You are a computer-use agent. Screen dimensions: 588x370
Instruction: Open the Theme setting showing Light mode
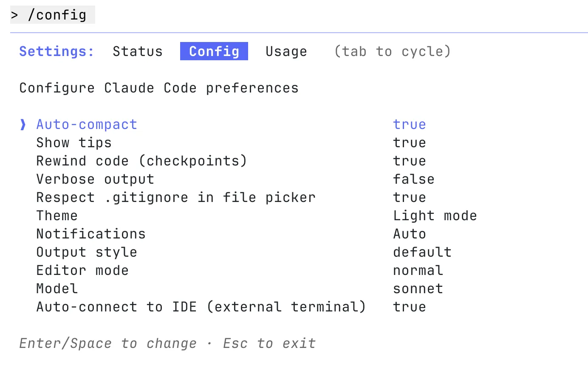click(x=57, y=216)
